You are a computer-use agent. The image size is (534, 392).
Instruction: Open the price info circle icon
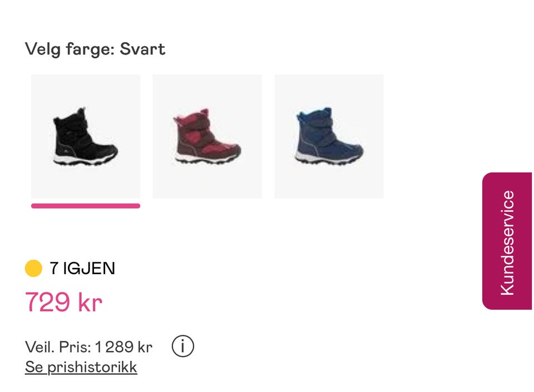pos(182,346)
